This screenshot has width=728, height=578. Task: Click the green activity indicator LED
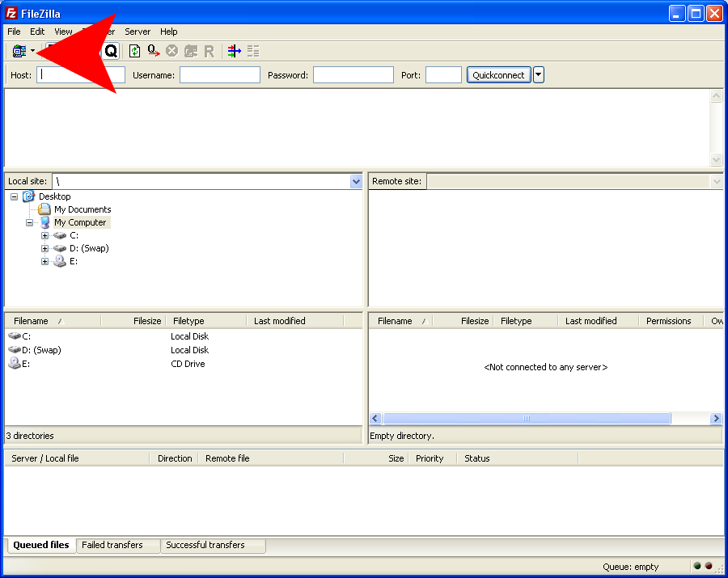point(697,566)
